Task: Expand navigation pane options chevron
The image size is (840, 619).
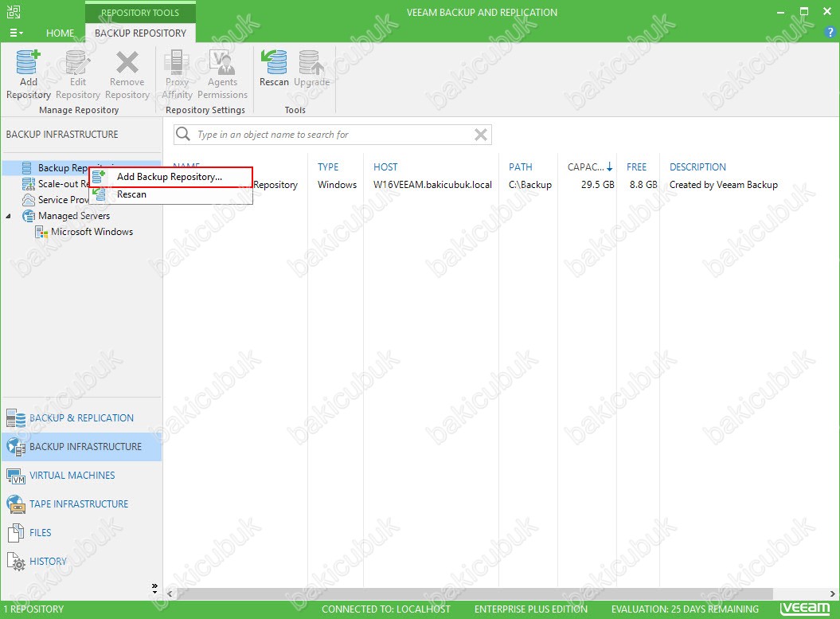Action: click(x=154, y=589)
